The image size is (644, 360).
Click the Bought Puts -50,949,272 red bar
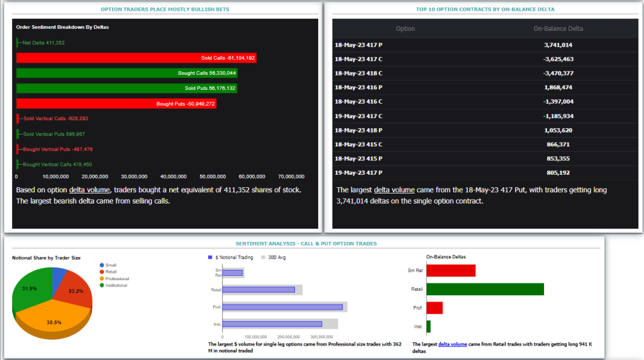(116, 104)
